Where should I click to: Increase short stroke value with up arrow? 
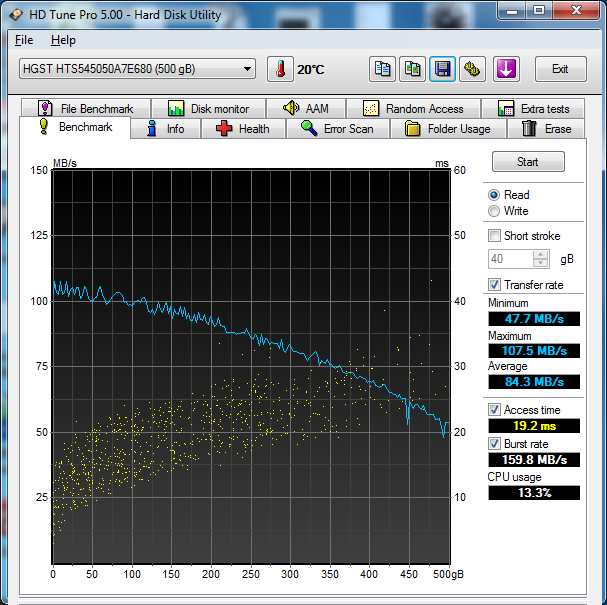pyautogui.click(x=541, y=254)
